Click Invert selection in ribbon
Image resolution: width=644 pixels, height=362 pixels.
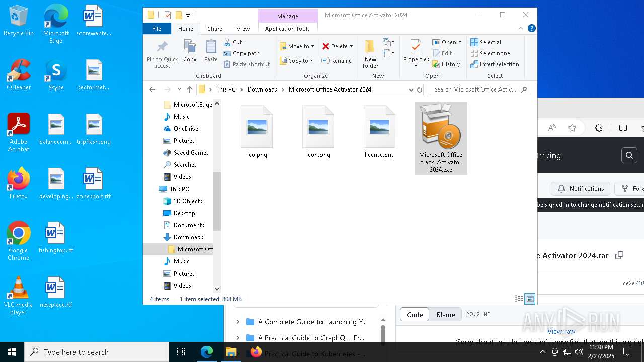coord(495,64)
